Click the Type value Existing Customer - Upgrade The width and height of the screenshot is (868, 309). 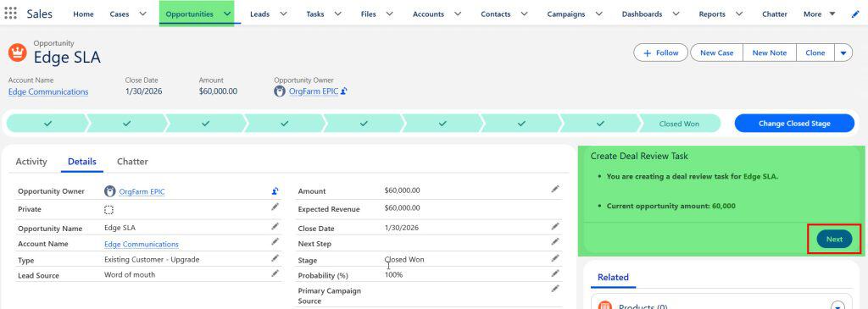152,259
